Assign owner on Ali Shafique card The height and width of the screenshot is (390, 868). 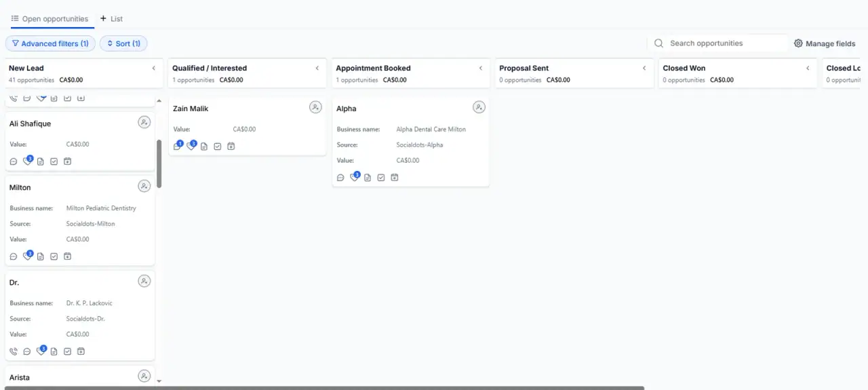144,122
